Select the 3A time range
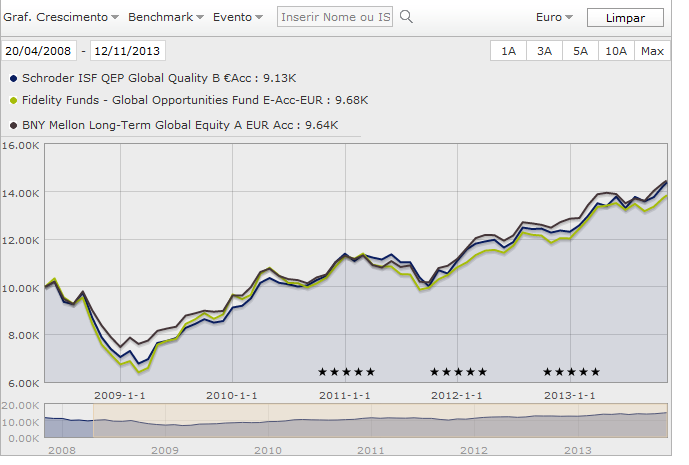Screen dimensions: 689x465 (x=544, y=51)
